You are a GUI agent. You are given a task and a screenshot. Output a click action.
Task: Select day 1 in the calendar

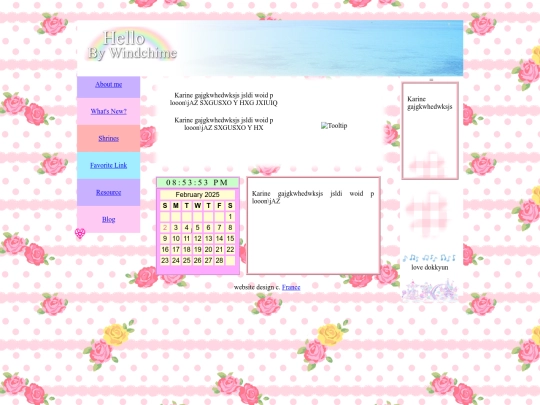pyautogui.click(x=230, y=217)
